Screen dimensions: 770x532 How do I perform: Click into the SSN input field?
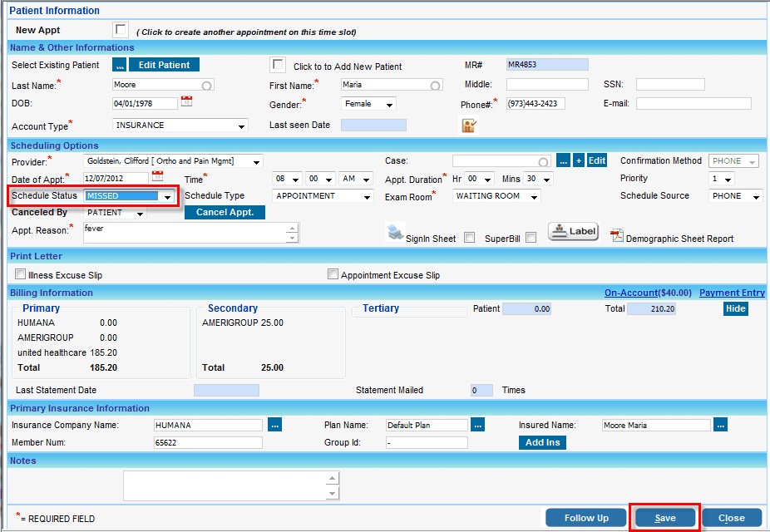(x=670, y=85)
